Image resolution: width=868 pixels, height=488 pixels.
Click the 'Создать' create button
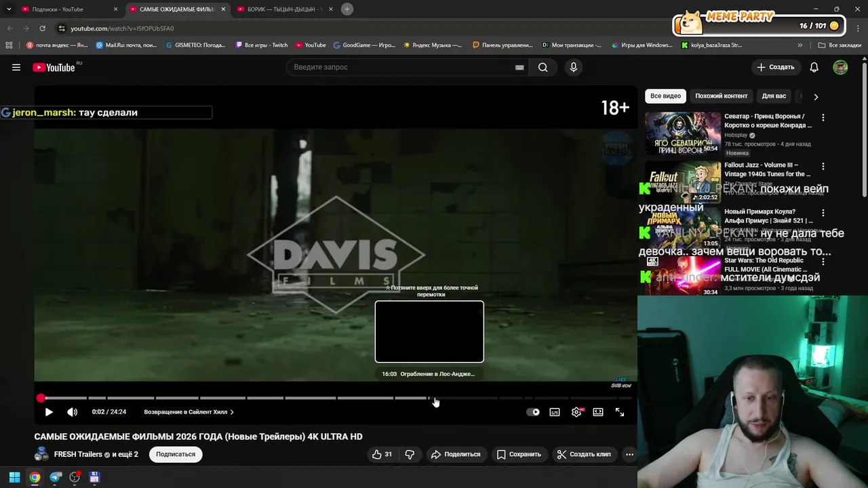point(776,67)
